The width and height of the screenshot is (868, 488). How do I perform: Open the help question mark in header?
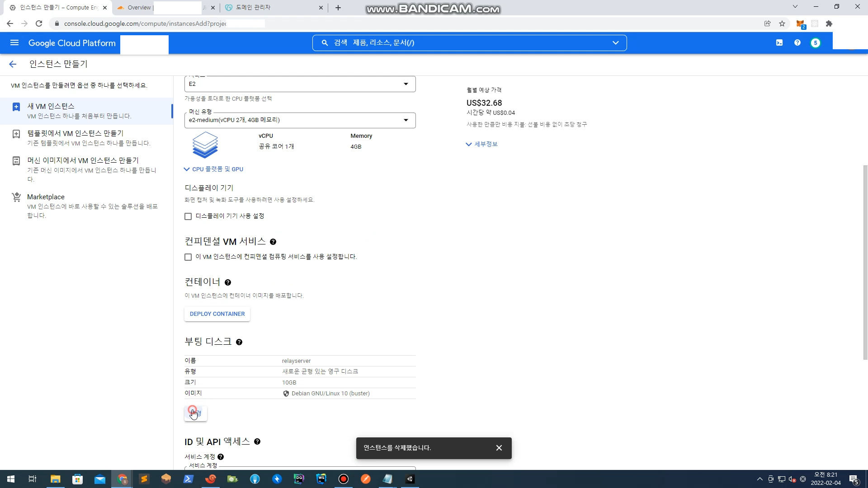point(797,43)
